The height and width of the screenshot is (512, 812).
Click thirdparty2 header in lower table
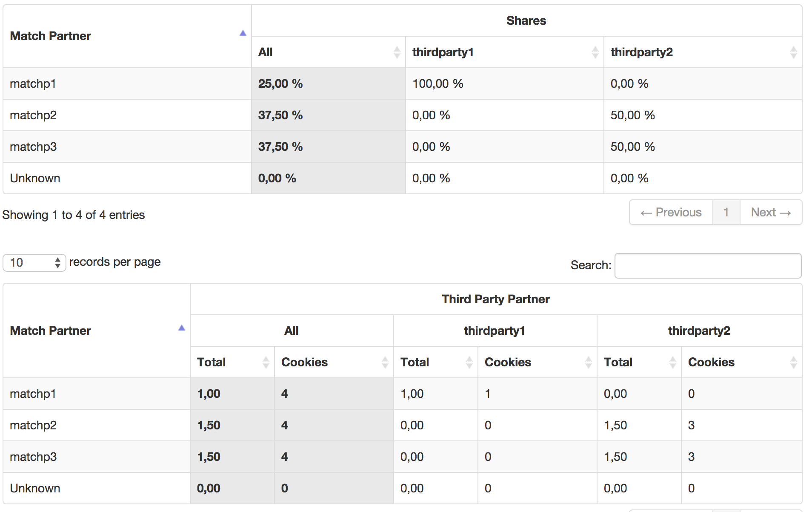(x=699, y=331)
